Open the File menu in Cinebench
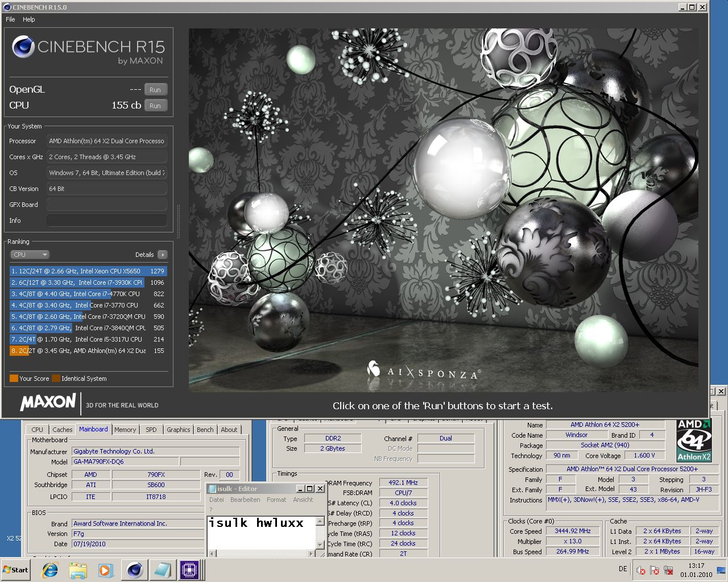The image size is (728, 582). pos(10,19)
